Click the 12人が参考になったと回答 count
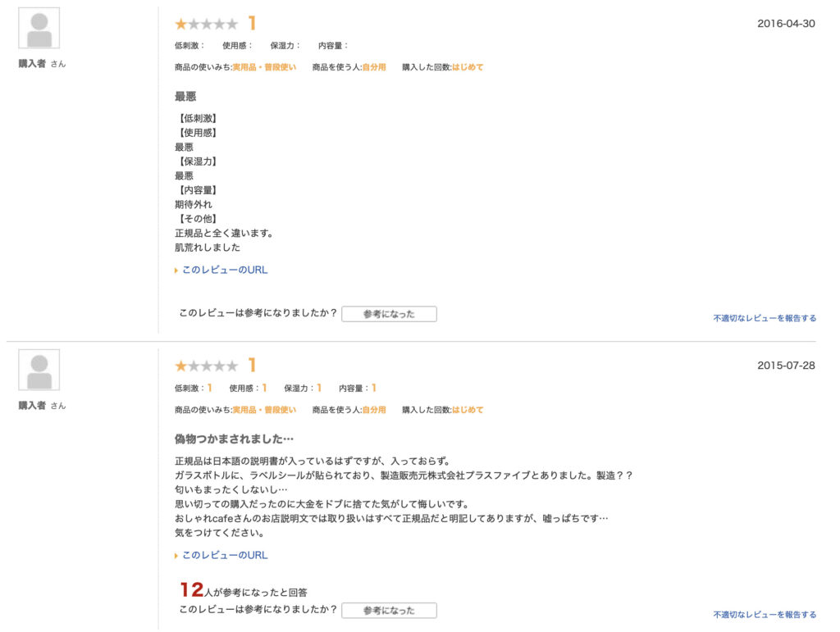 click(x=244, y=590)
